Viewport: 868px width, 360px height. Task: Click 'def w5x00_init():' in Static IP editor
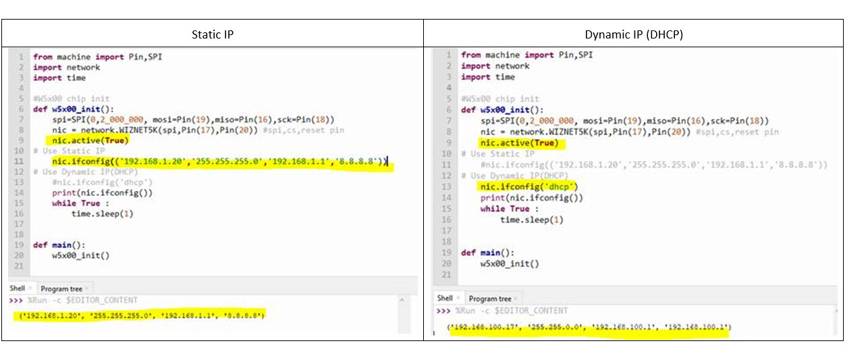(x=74, y=109)
